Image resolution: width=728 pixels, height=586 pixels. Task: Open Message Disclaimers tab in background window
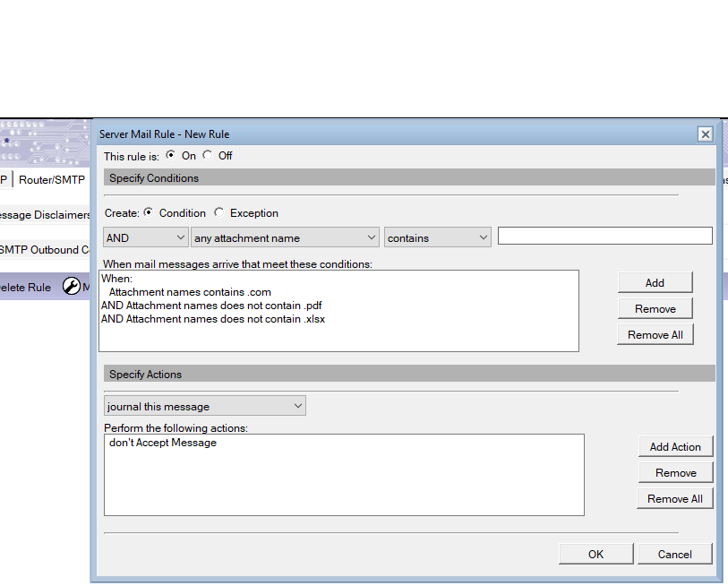45,215
